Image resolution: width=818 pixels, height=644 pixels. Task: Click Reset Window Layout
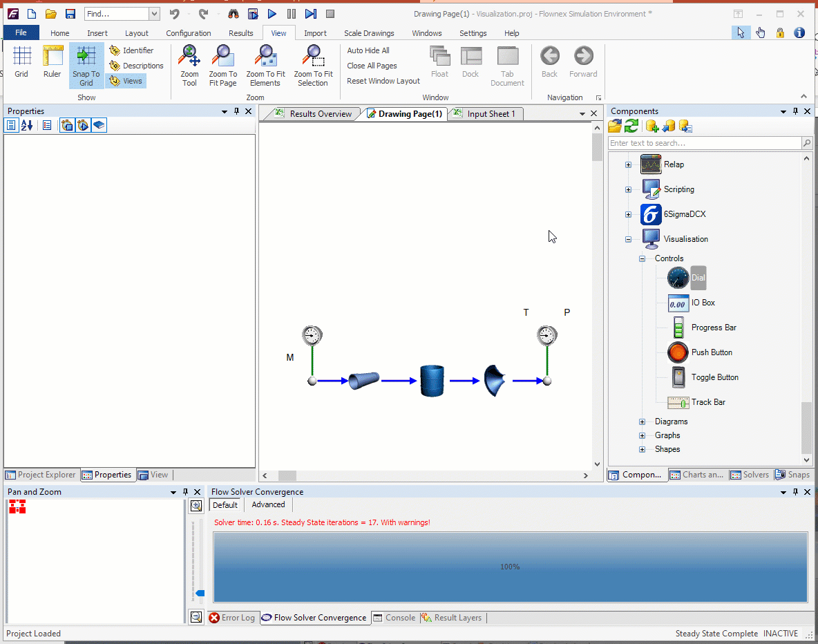pos(383,81)
